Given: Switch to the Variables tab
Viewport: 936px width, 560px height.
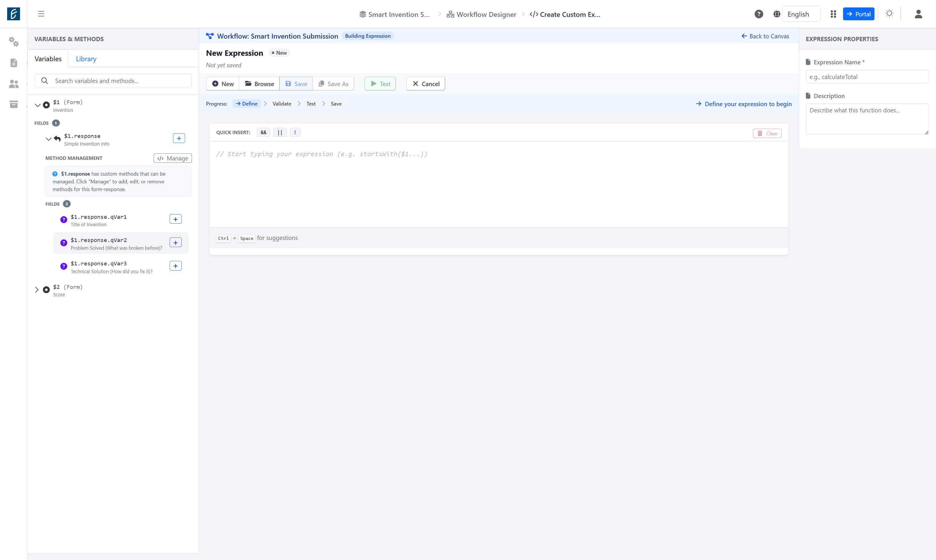Looking at the screenshot, I should click(x=48, y=59).
